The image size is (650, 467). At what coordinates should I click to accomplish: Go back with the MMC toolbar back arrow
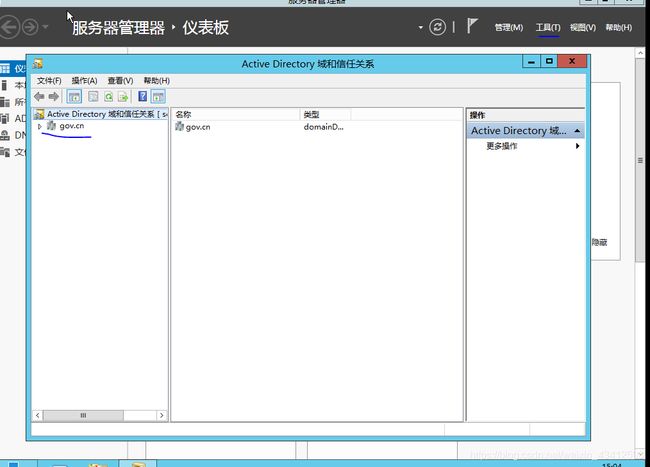tap(39, 97)
